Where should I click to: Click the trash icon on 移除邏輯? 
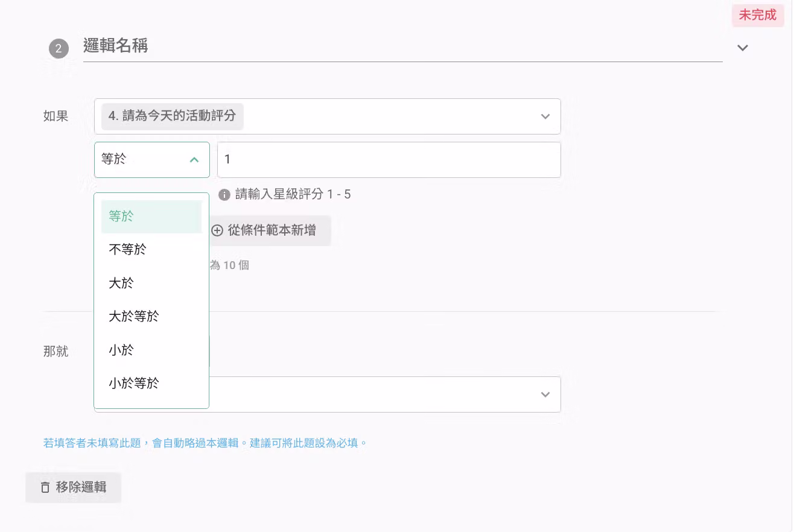[45, 487]
